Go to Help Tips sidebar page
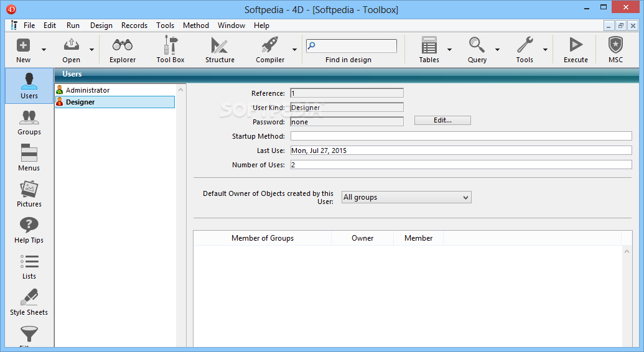644x352 pixels. 29,230
